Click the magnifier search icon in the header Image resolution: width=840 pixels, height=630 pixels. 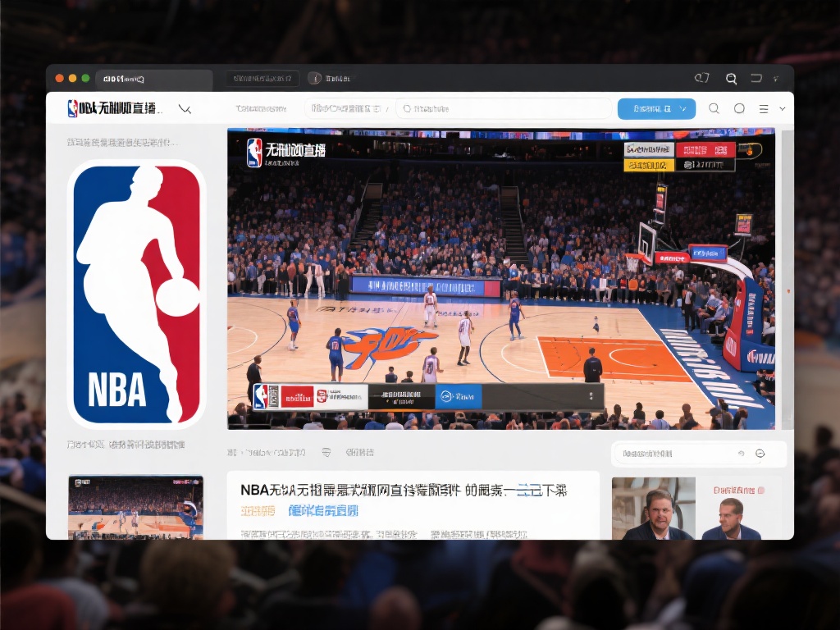pos(714,108)
